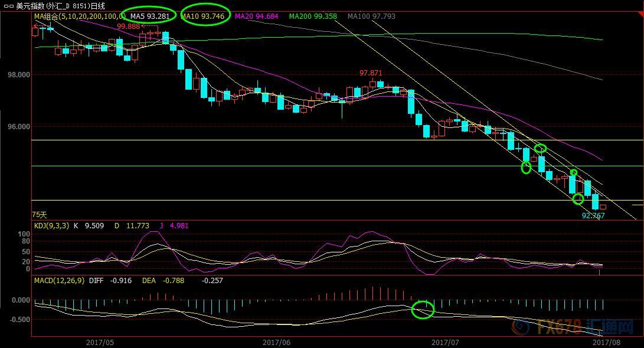Click the 99.888 high price marker
644x348 pixels.
click(128, 27)
